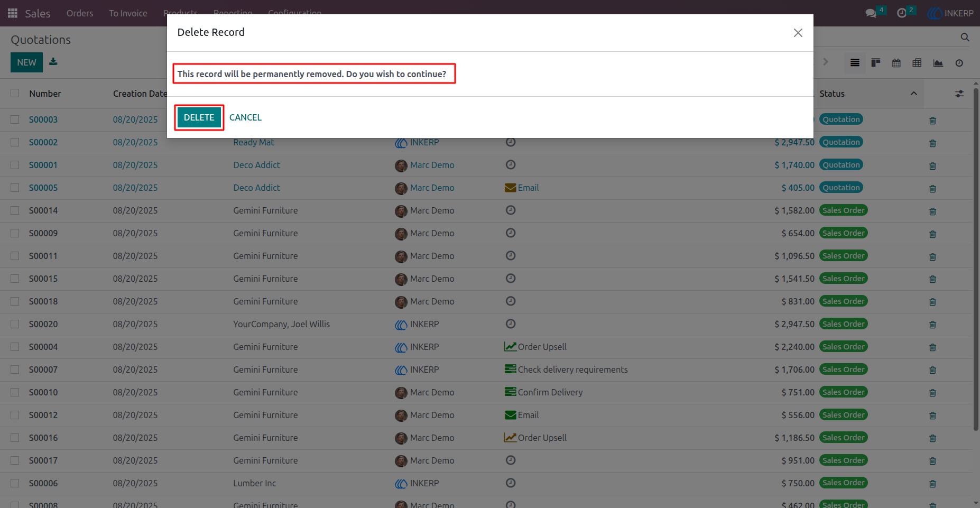Switch to the pivot table view icon
The width and height of the screenshot is (980, 508).
917,63
